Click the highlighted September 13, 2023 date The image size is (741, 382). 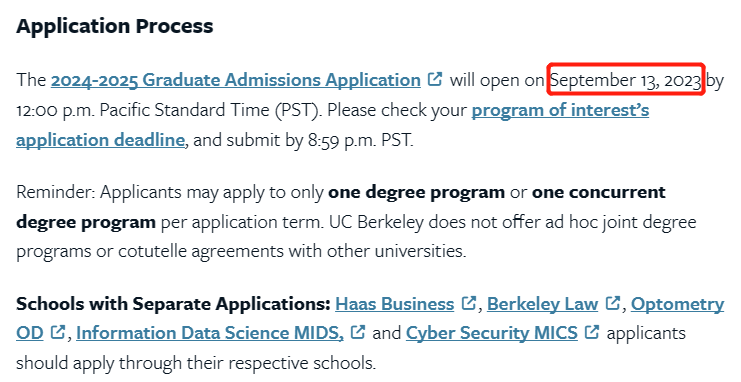click(626, 80)
